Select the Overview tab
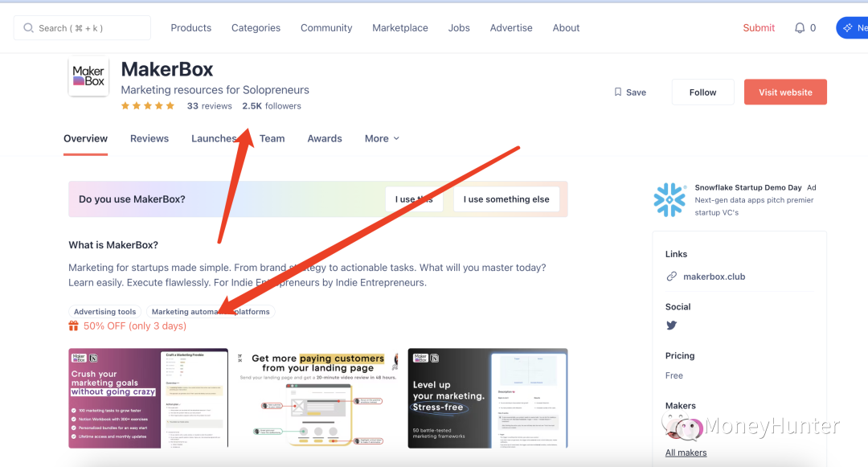 (85, 138)
